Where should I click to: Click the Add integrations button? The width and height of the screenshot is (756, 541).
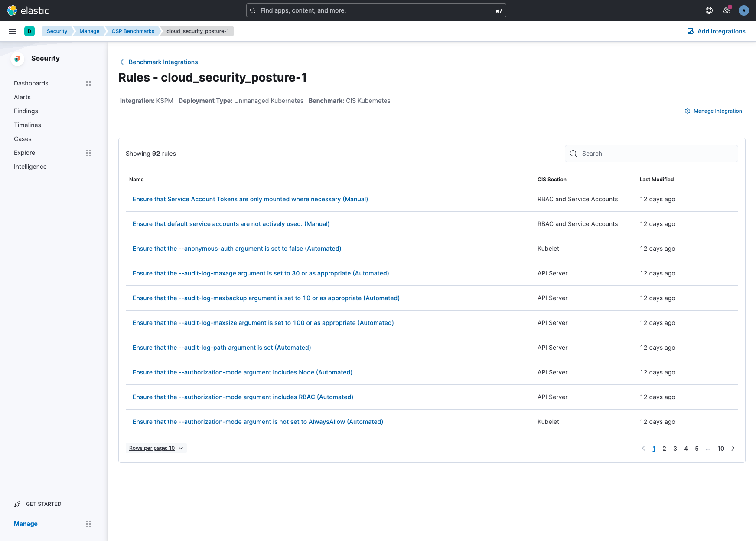click(x=716, y=31)
